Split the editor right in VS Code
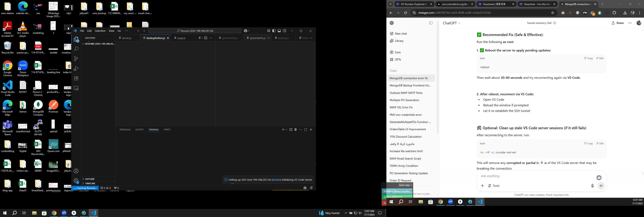Viewport: 644px width, 217px height. 205,38
